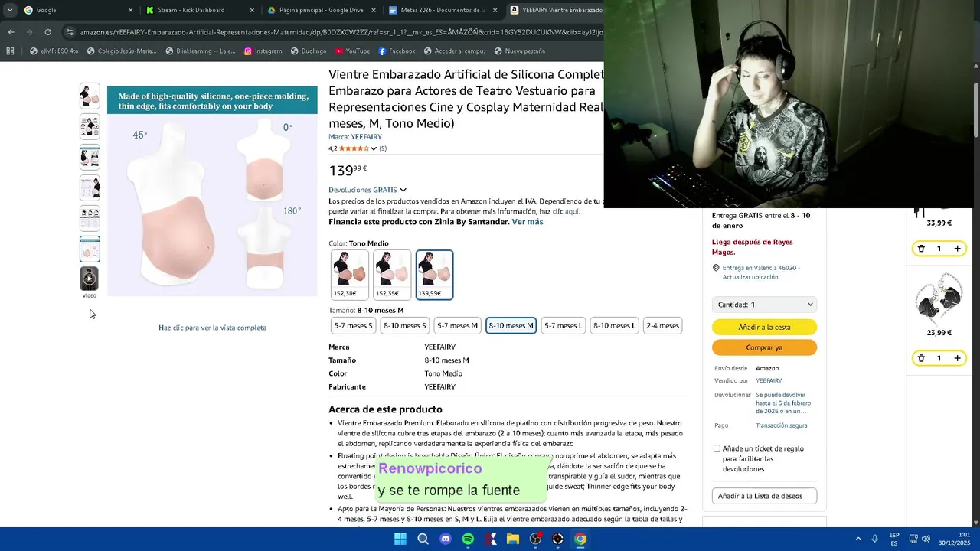Open the Instagram bookmark

coord(263,51)
